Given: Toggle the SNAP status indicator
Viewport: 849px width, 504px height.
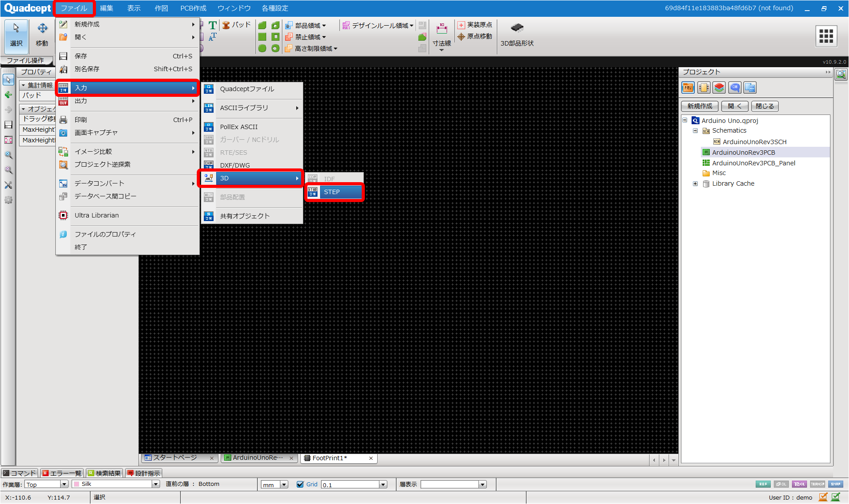Looking at the screenshot, I should pyautogui.click(x=835, y=484).
